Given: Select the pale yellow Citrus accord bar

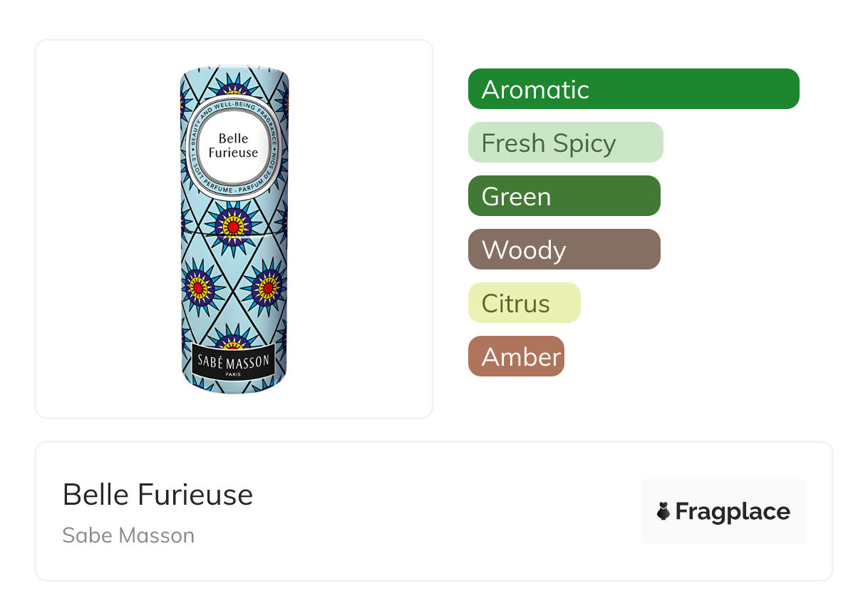Looking at the screenshot, I should pos(524,303).
